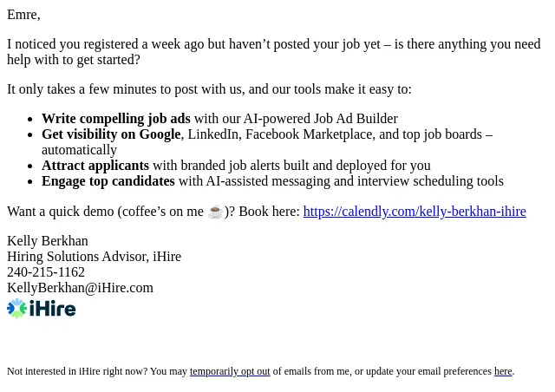Click the 'Write compelling job ads' bold text

116,119
